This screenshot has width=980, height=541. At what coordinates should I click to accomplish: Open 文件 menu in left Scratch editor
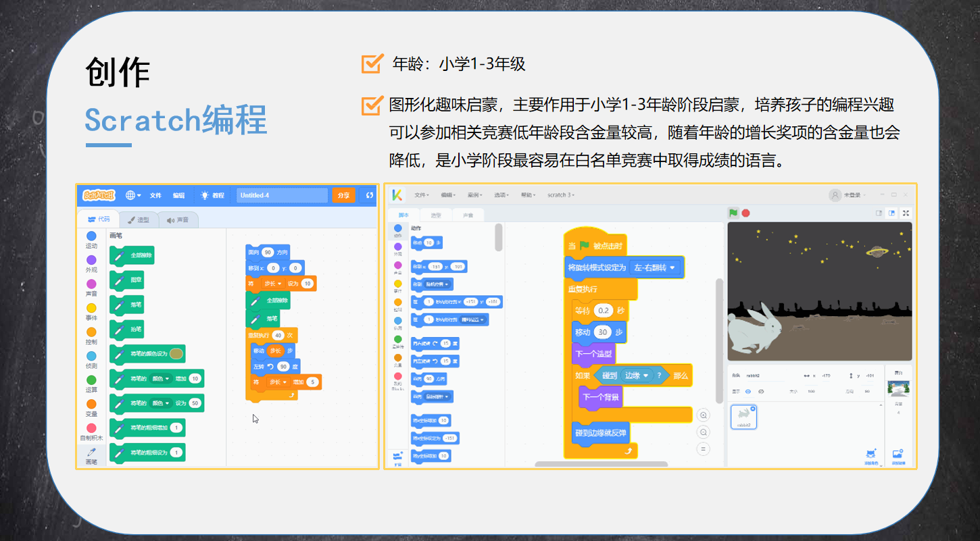click(155, 195)
